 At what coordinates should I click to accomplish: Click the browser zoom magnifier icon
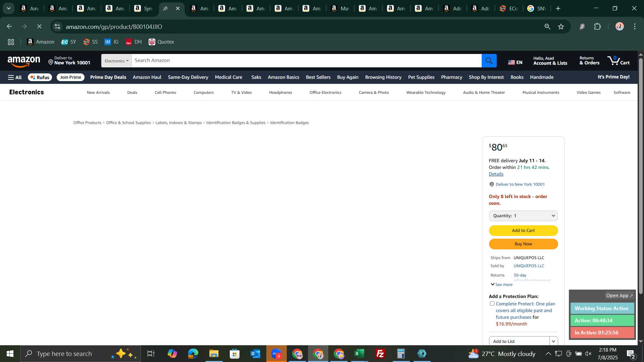[547, 26]
